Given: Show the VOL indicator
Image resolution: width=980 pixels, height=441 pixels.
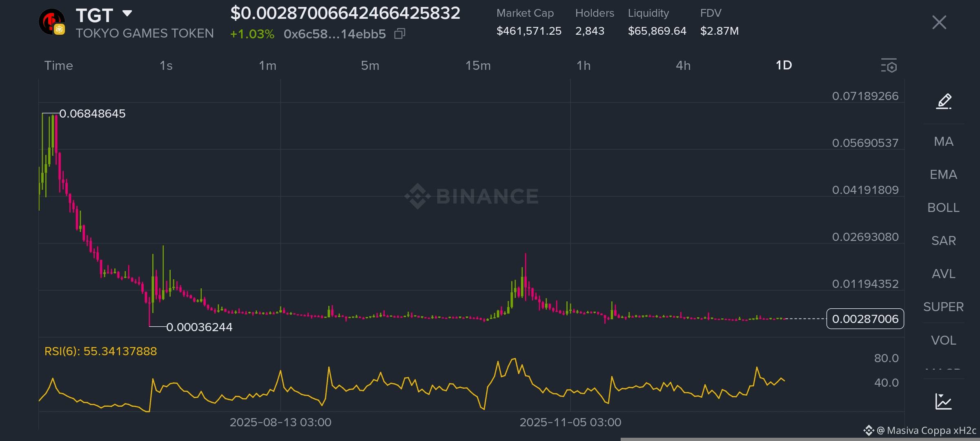Looking at the screenshot, I should tap(943, 340).
